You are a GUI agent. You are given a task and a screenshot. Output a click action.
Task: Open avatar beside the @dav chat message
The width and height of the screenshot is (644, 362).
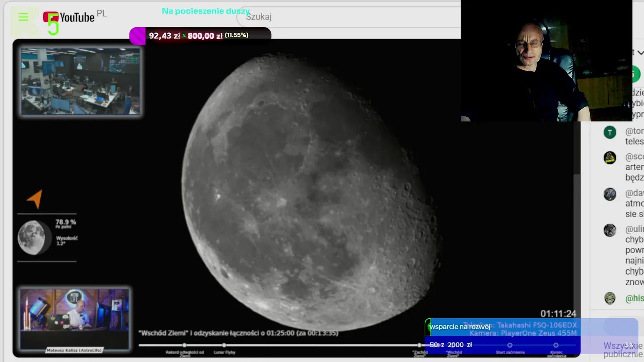coord(610,194)
